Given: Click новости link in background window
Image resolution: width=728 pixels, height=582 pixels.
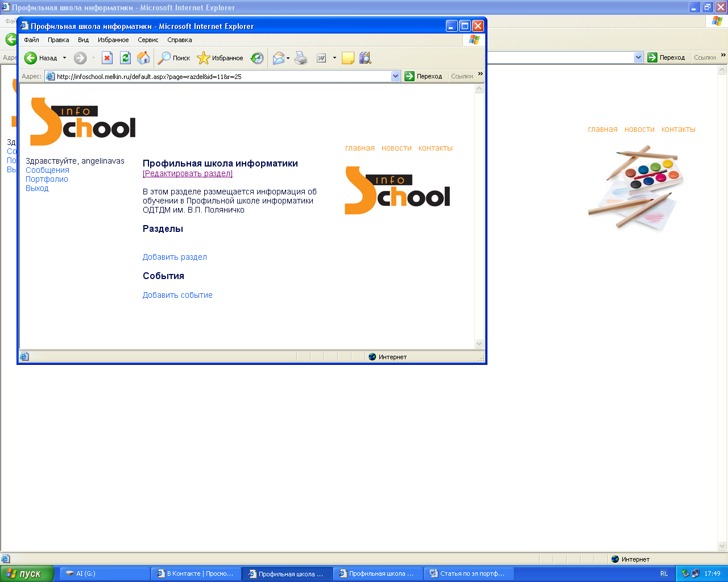Looking at the screenshot, I should pyautogui.click(x=639, y=129).
